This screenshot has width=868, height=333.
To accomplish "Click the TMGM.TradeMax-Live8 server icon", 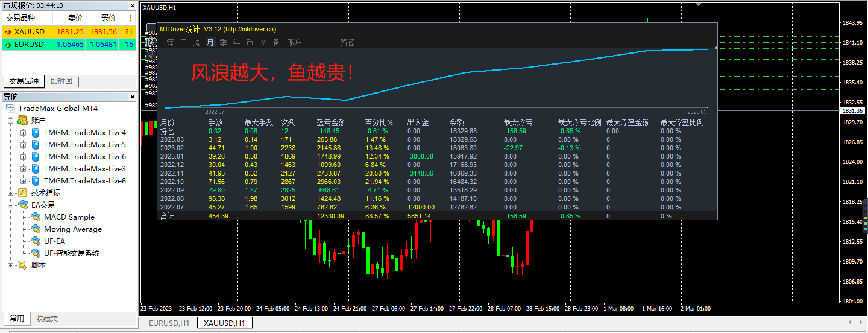I will (36, 181).
